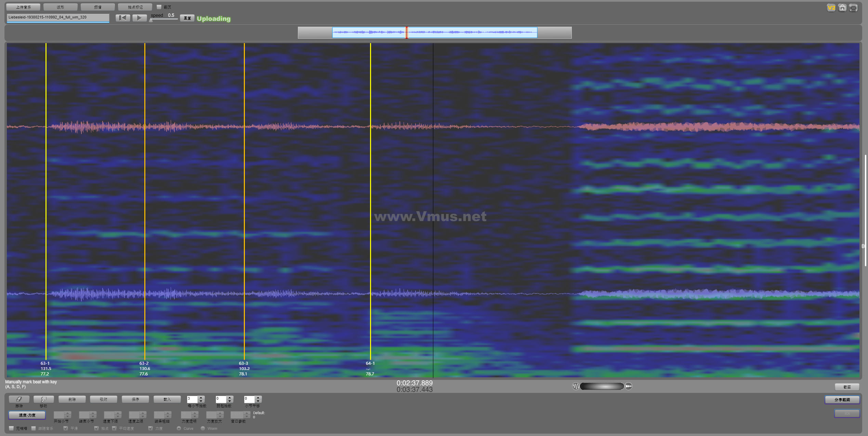868x436 pixels.
Task: Switch to the 波形 waveform view
Action: pyautogui.click(x=61, y=7)
